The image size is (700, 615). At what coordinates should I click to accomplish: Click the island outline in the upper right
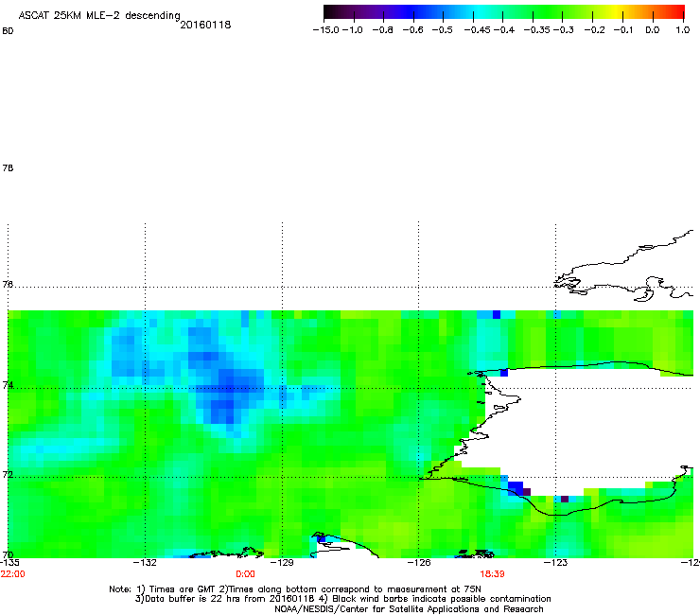[625, 268]
